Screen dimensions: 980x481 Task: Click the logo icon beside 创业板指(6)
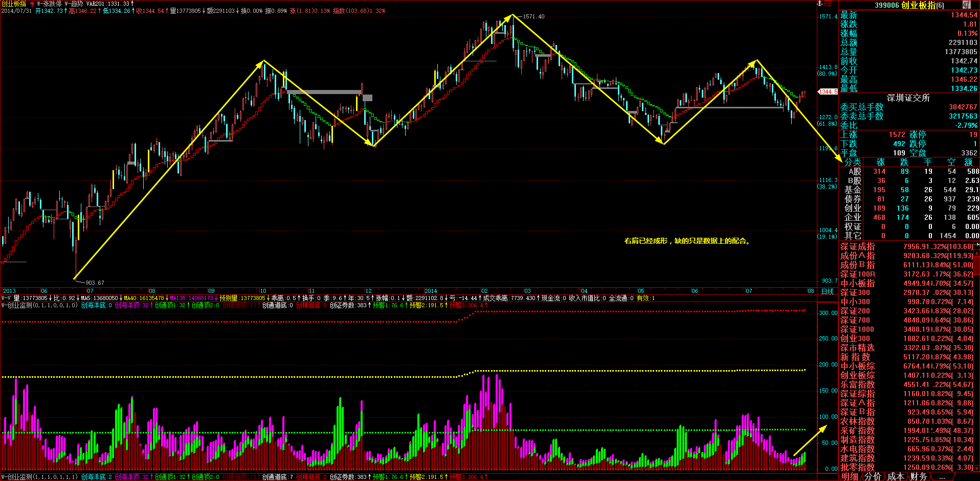click(966, 5)
